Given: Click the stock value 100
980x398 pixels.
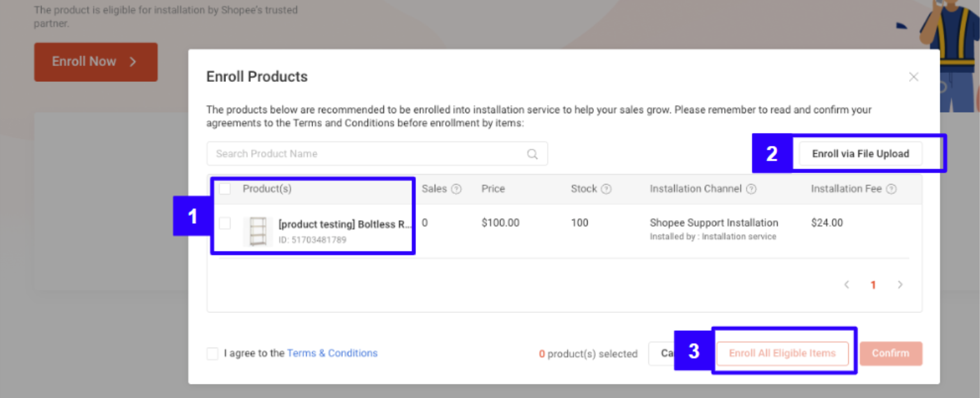Looking at the screenshot, I should coord(579,223).
